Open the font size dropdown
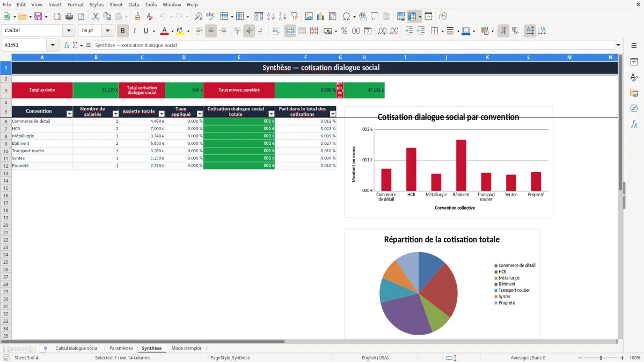Viewport: 644px width, 362px height. click(x=108, y=31)
